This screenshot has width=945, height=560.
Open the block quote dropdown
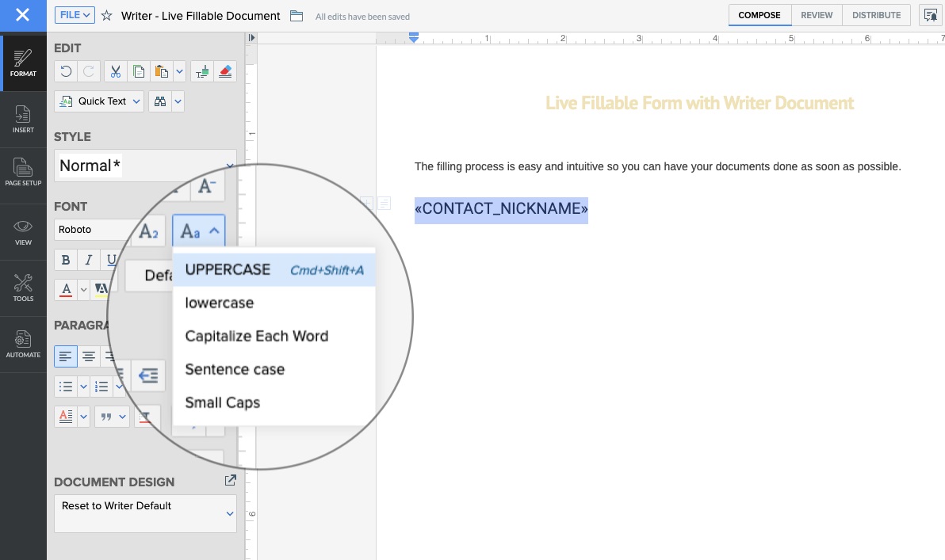point(112,417)
